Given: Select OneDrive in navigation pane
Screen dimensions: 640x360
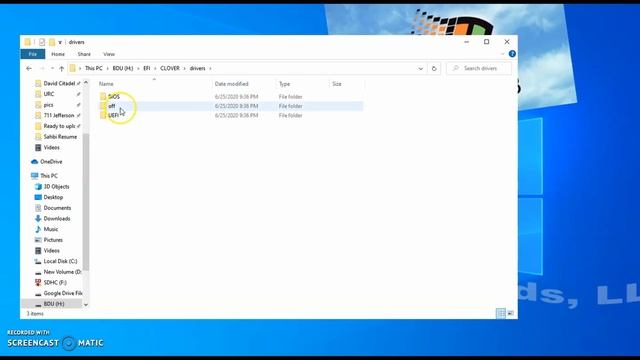Looking at the screenshot, I should [51, 162].
